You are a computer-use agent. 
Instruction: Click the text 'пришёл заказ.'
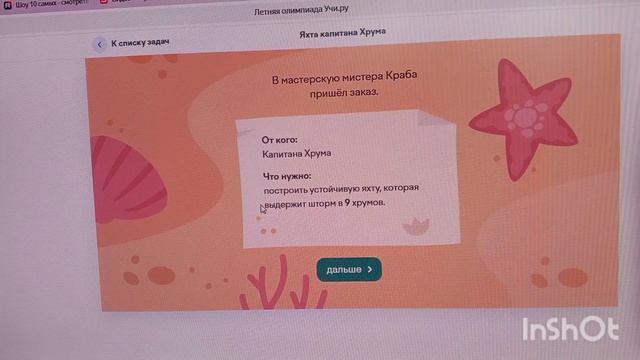tap(344, 93)
